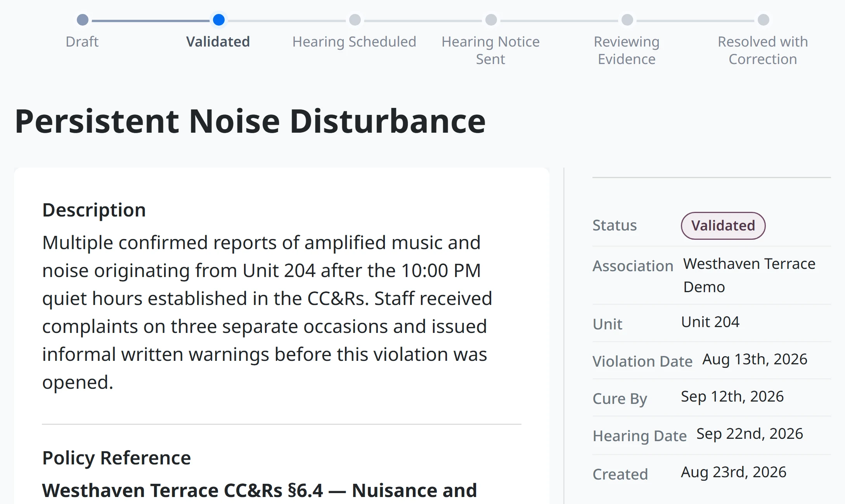Select the Reviewing Evidence label
The width and height of the screenshot is (845, 504).
point(627,50)
